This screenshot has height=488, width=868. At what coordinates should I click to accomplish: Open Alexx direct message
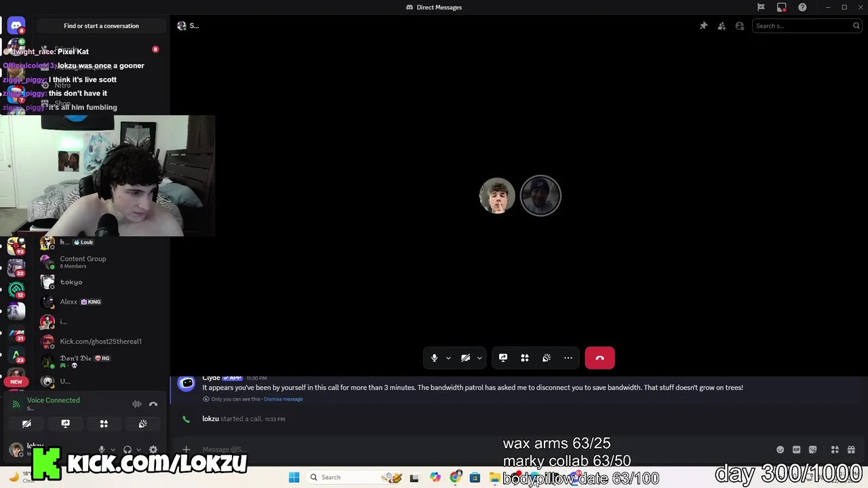coord(102,302)
